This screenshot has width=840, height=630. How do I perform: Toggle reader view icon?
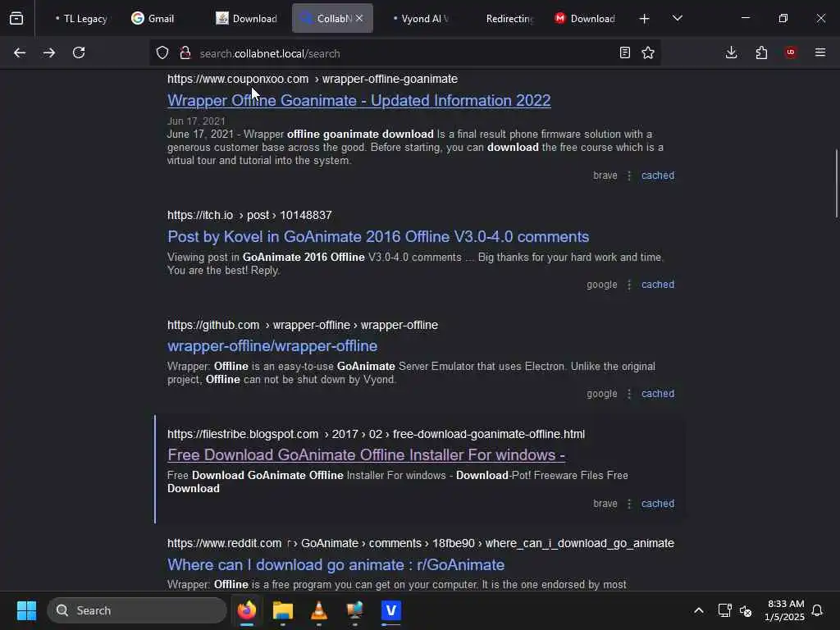tap(624, 53)
